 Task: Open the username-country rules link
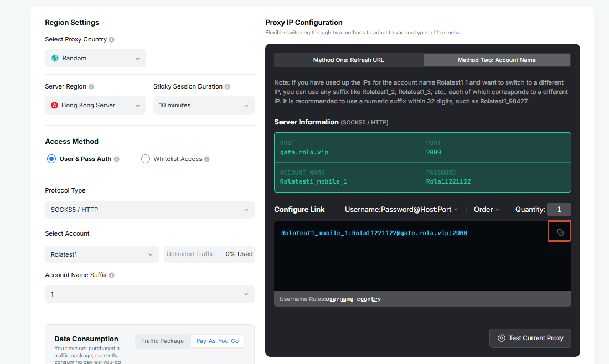(x=353, y=299)
